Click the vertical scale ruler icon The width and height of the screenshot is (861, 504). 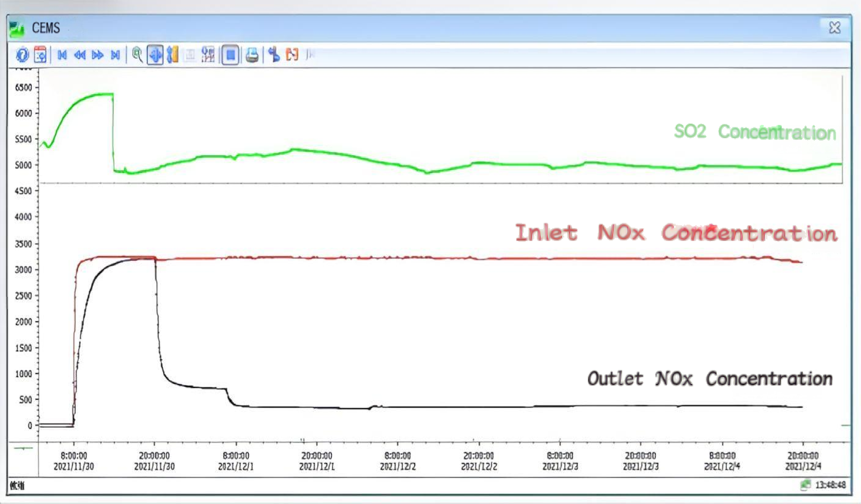coord(172,55)
